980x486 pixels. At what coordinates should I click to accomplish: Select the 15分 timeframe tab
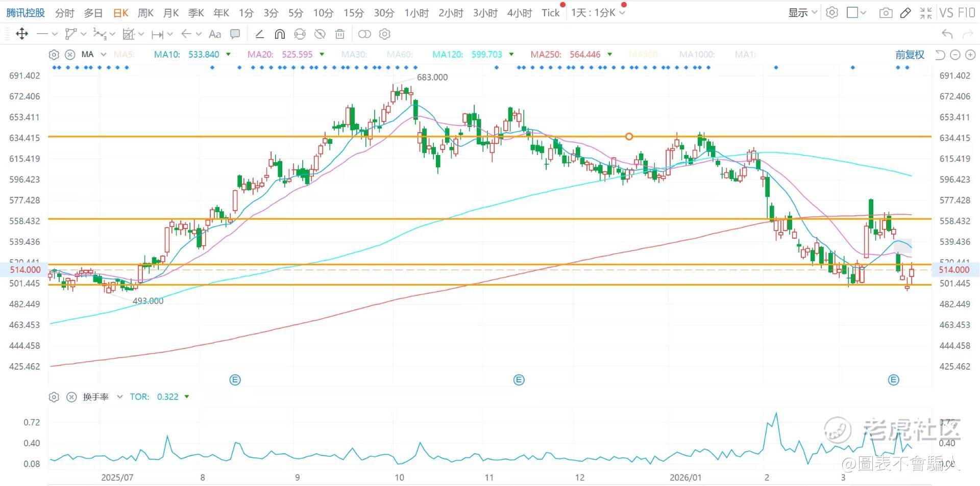pos(354,13)
